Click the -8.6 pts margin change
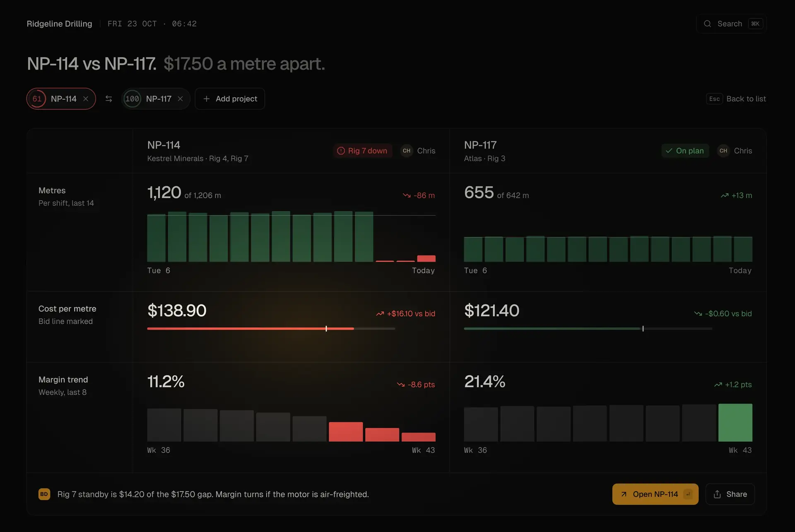The height and width of the screenshot is (532, 795). (x=416, y=385)
